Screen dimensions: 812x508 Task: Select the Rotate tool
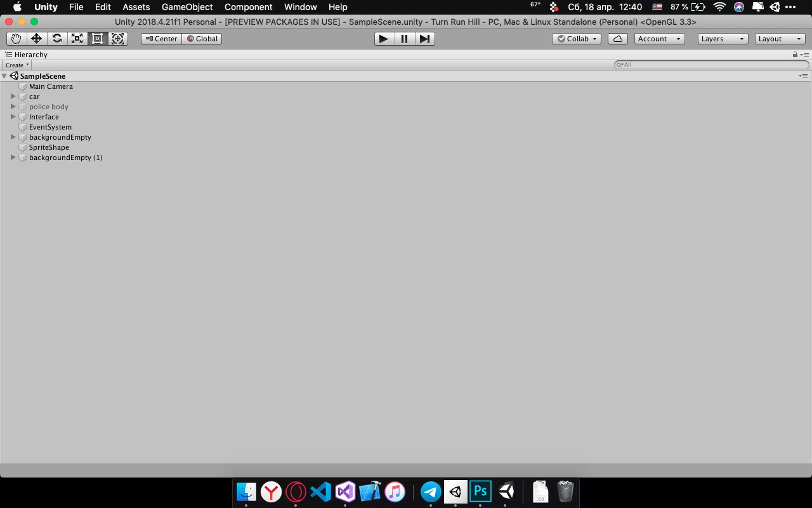click(x=56, y=39)
